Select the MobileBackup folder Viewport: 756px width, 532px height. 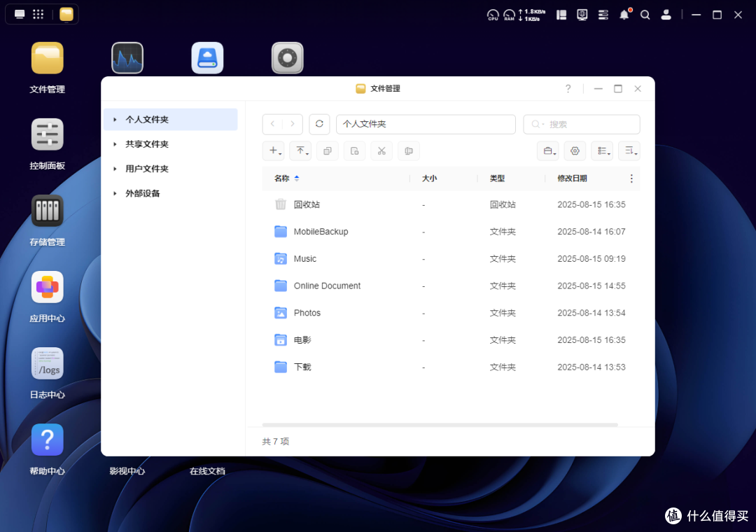pyautogui.click(x=451, y=232)
